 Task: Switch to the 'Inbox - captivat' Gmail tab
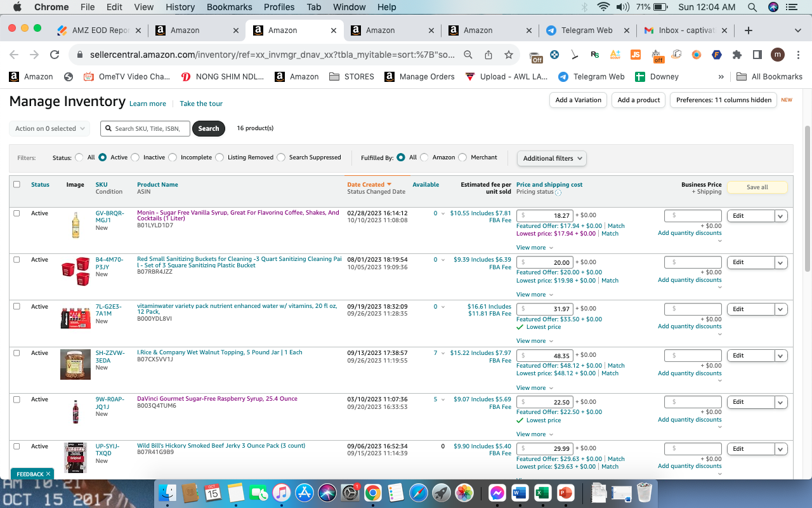point(685,30)
